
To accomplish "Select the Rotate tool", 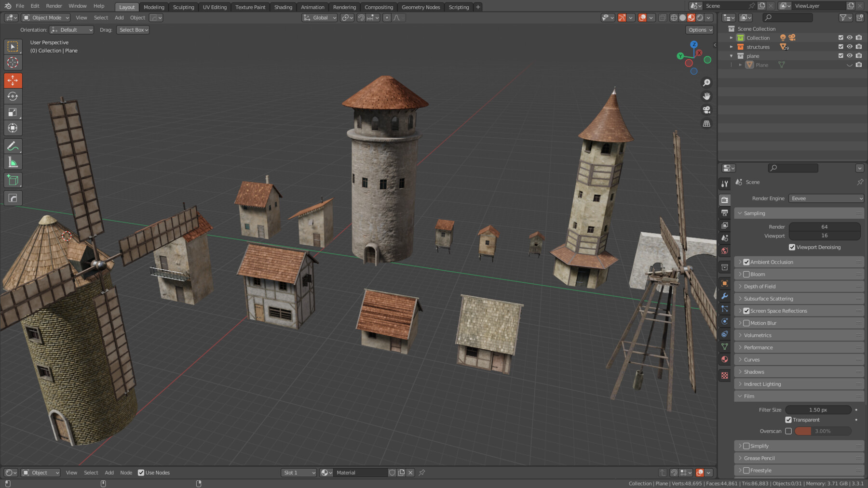I will 13,96.
